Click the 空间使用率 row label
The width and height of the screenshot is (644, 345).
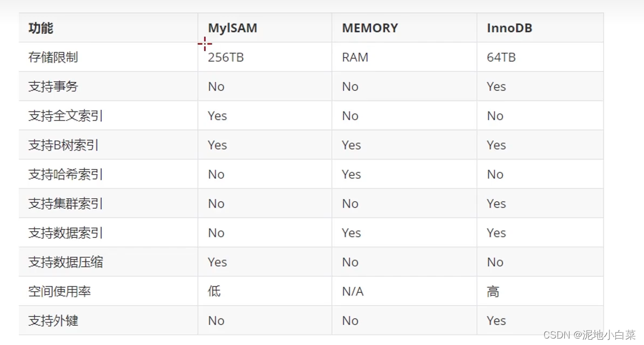(x=60, y=292)
